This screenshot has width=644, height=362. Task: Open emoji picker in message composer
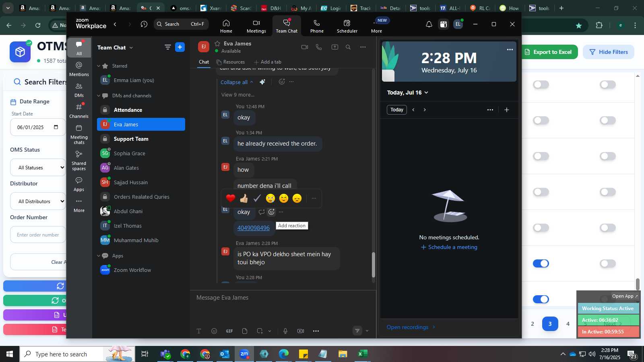pos(214,331)
